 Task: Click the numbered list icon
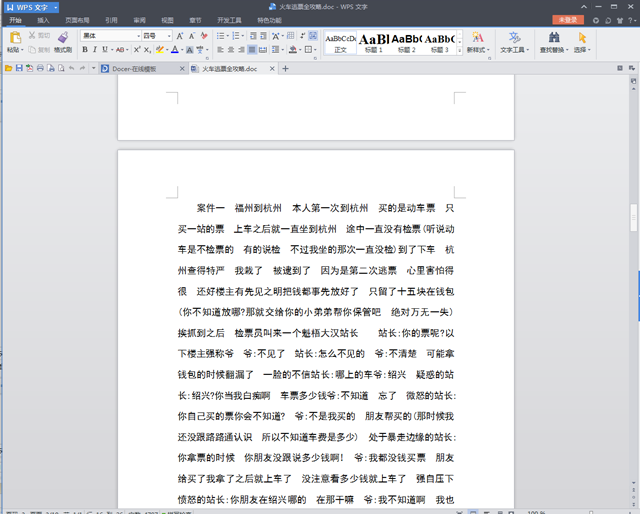coord(236,36)
